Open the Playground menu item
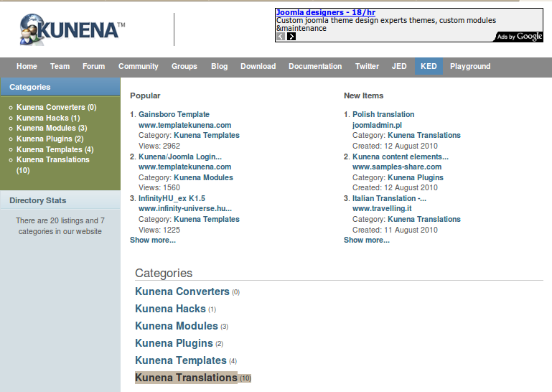Viewport: 552px width, 392px height. 470,66
